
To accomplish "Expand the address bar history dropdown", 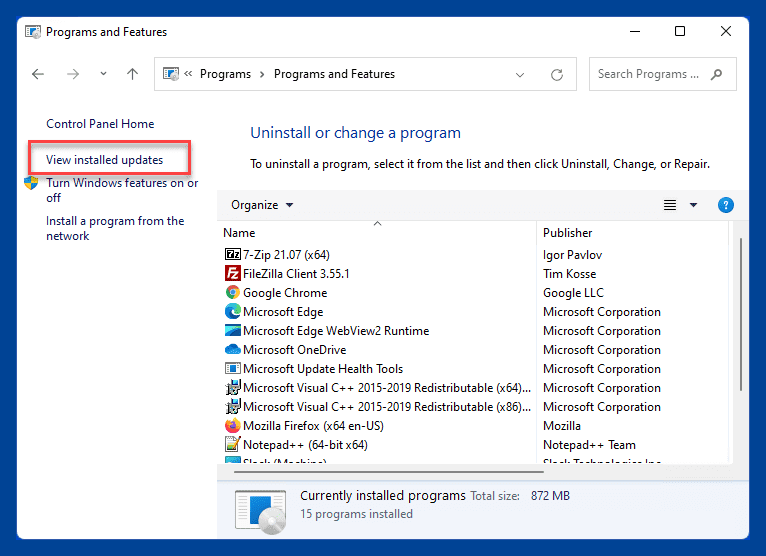I will click(520, 75).
